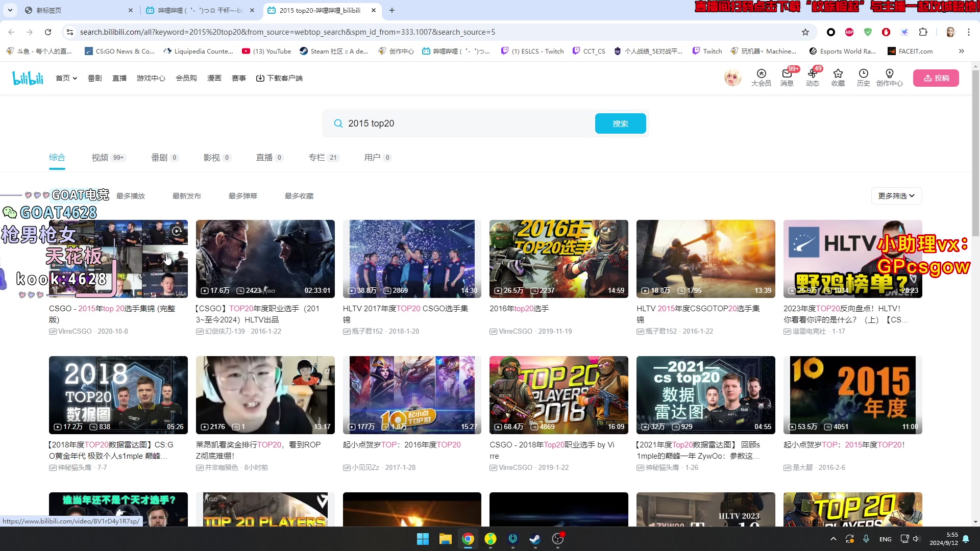Click the HLTV 2015年度CSGOTOP20 thumbnail

tap(705, 258)
